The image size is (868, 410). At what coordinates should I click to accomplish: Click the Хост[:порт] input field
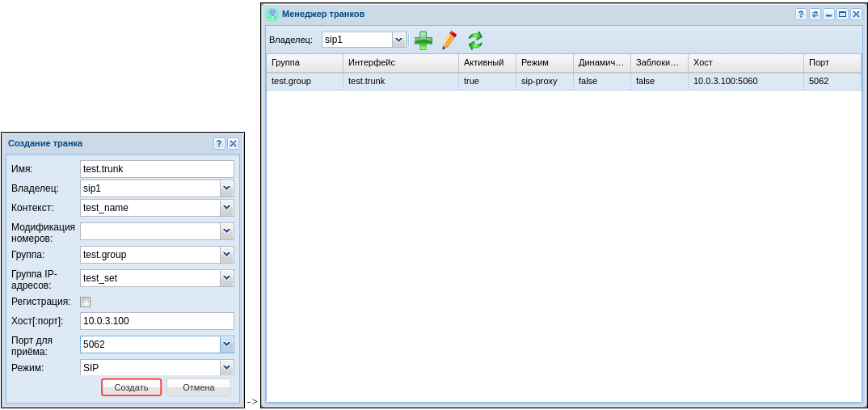(158, 321)
